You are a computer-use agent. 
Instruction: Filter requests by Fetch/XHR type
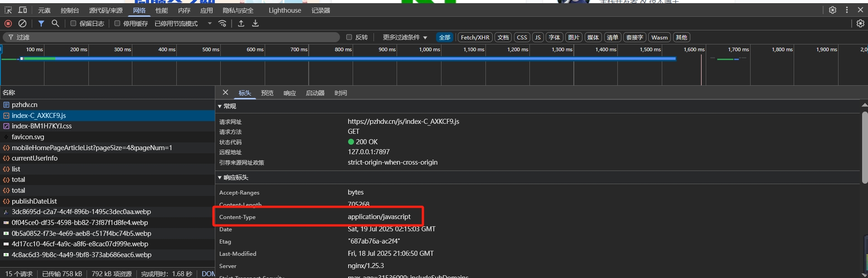click(475, 37)
